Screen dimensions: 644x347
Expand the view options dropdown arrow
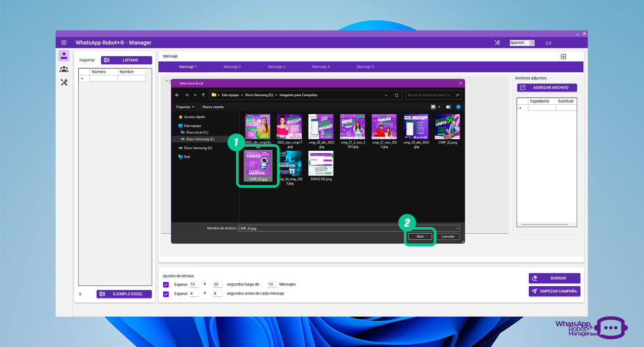tap(439, 107)
